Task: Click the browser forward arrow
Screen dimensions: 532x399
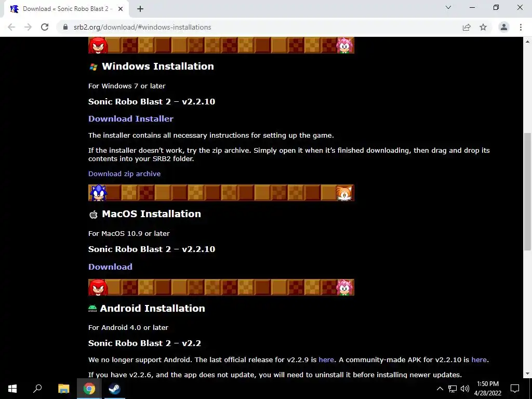Action: coord(28,27)
